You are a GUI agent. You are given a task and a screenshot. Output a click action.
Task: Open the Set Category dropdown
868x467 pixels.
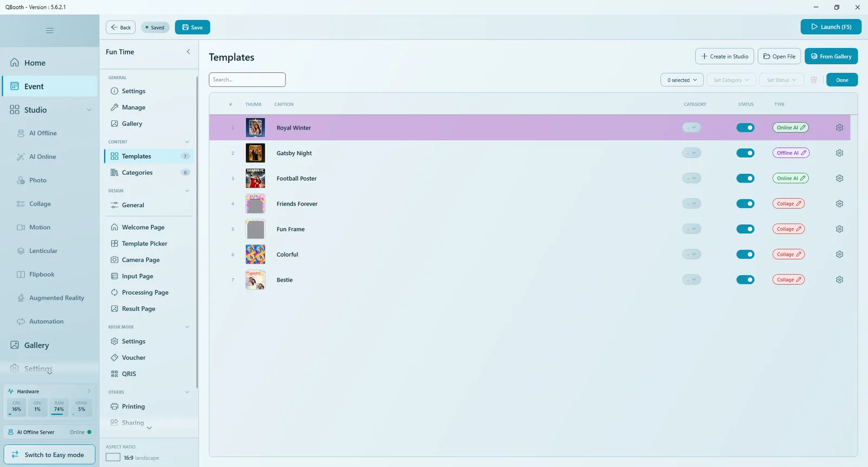[731, 80]
